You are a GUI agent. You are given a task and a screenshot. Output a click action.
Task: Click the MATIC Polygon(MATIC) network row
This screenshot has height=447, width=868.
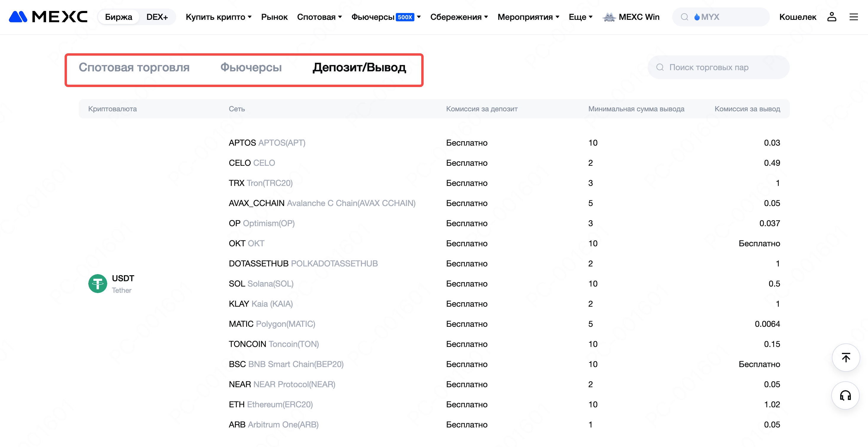coord(505,324)
